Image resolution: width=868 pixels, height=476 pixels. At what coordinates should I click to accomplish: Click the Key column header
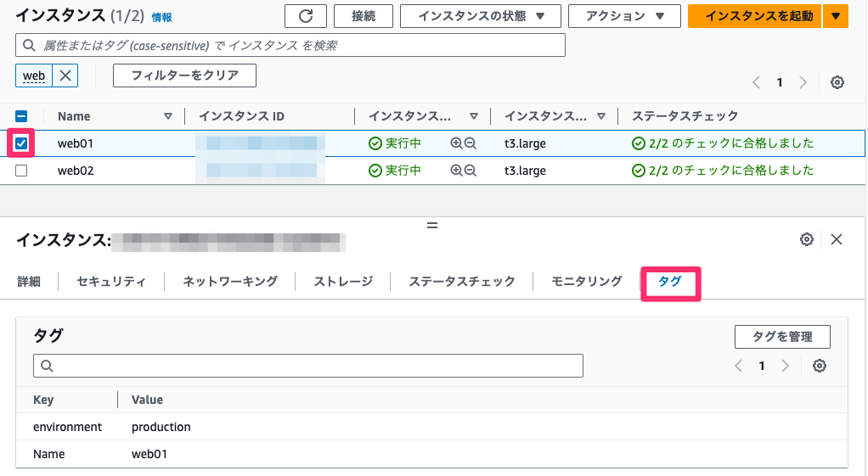click(43, 400)
